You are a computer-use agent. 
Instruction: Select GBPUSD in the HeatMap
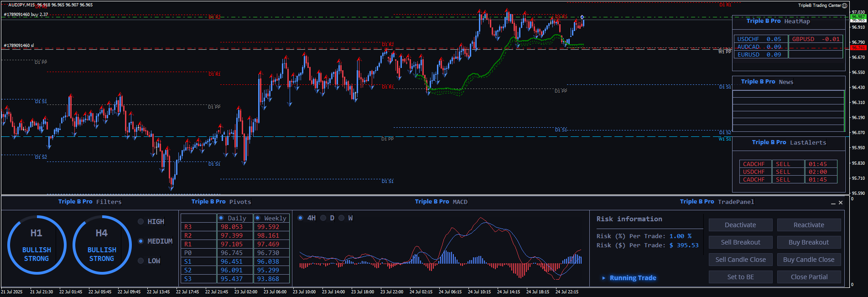coord(815,39)
